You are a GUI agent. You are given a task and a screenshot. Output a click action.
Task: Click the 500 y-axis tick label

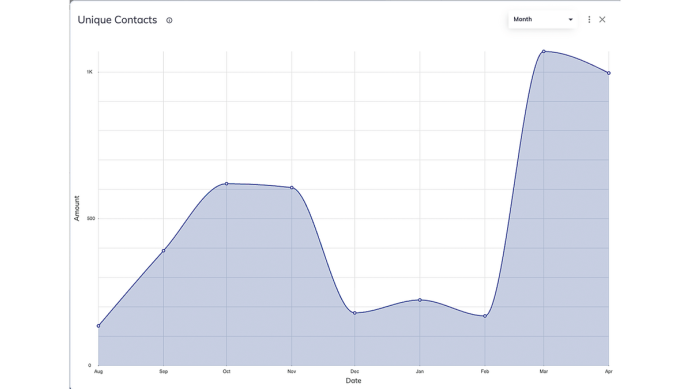point(91,218)
